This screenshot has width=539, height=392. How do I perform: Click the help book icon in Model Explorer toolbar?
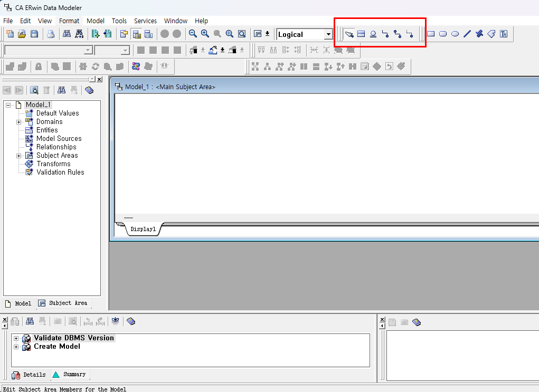coord(89,90)
